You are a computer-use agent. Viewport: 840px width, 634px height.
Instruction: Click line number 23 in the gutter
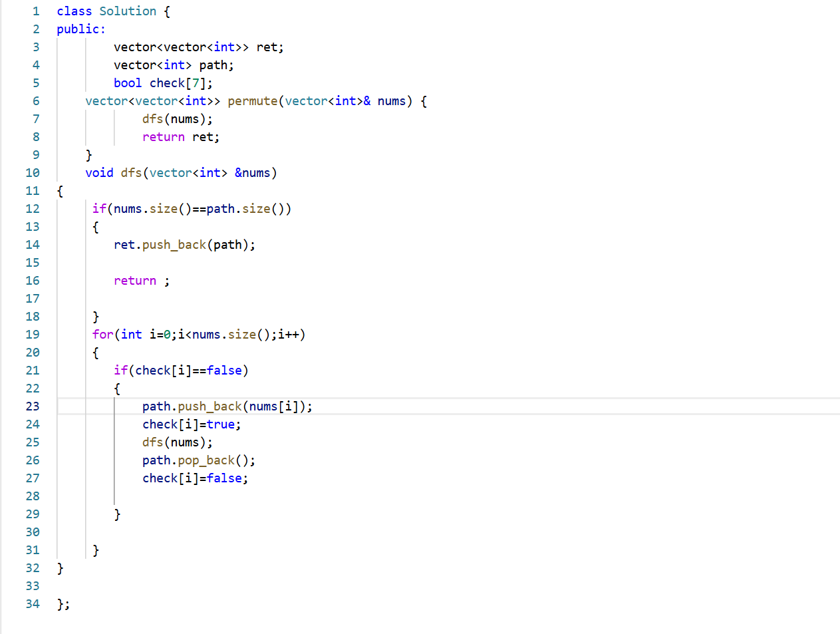pyautogui.click(x=33, y=406)
